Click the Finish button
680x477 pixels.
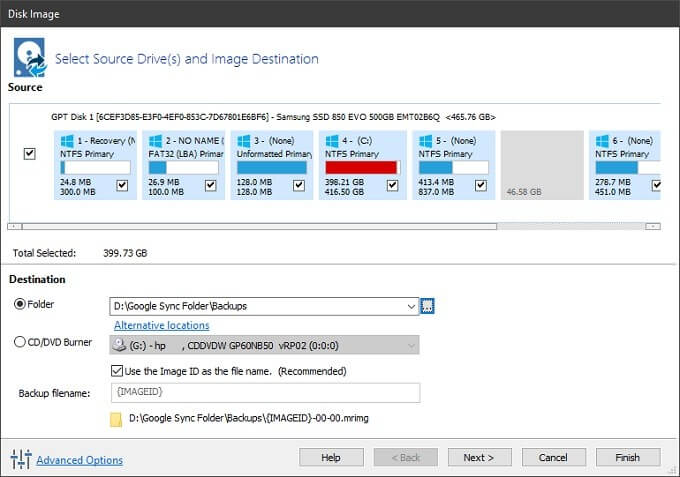[627, 457]
